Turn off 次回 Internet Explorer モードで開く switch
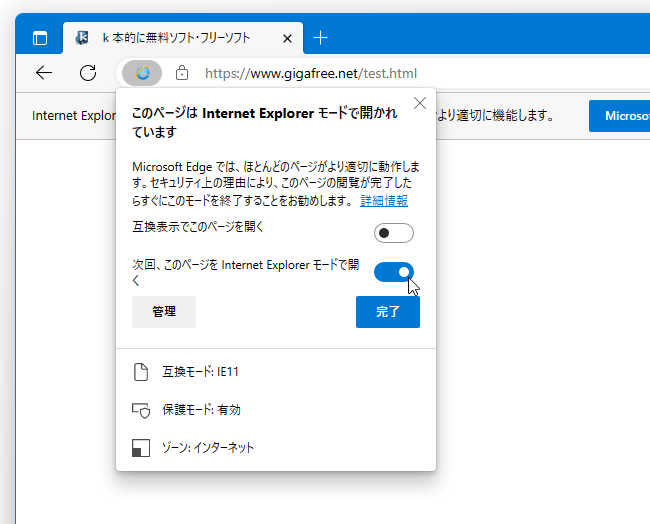This screenshot has width=650, height=524. (x=393, y=272)
